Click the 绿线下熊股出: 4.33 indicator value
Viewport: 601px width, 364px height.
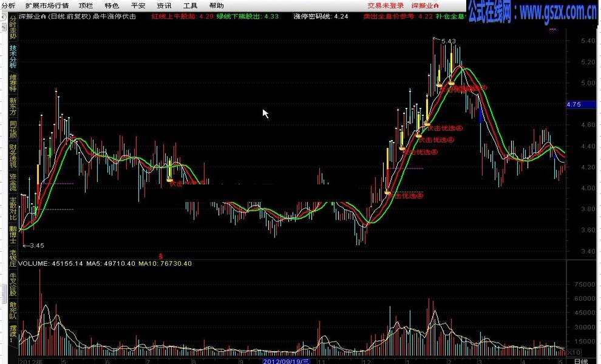[x=248, y=16]
